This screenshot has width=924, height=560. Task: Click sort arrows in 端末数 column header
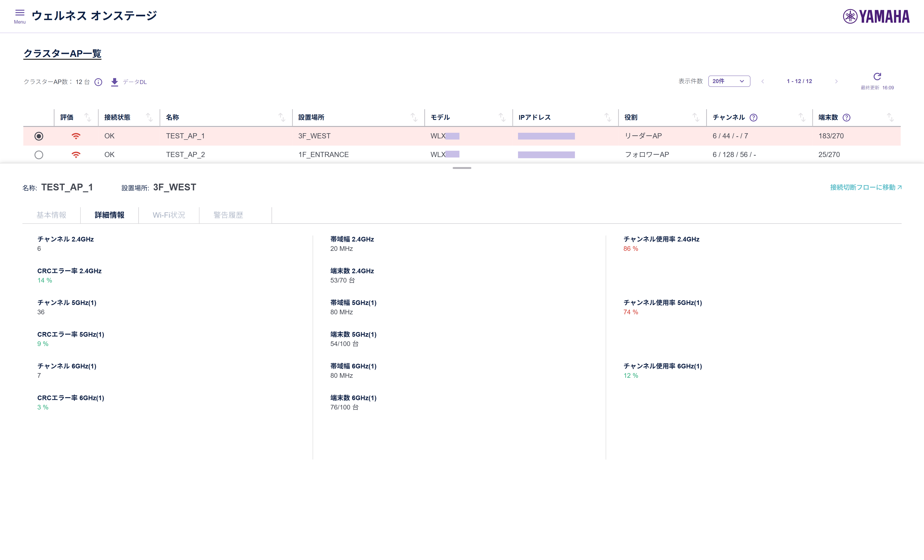coord(890,117)
